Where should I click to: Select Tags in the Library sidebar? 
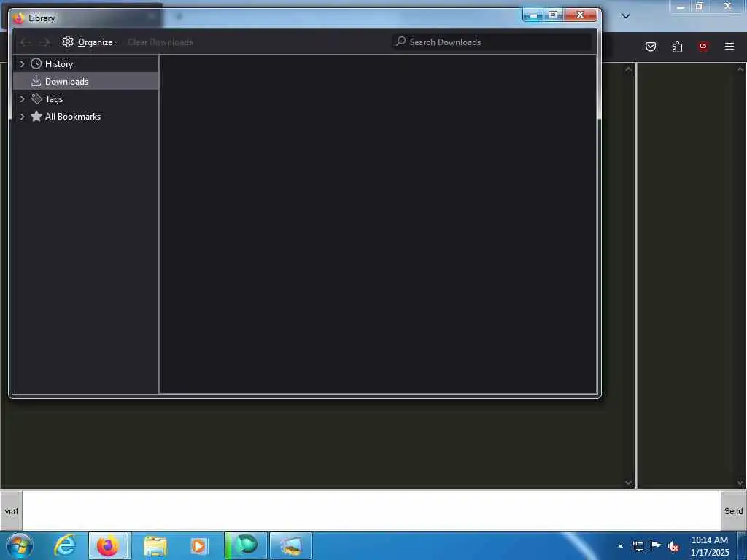(x=86, y=99)
